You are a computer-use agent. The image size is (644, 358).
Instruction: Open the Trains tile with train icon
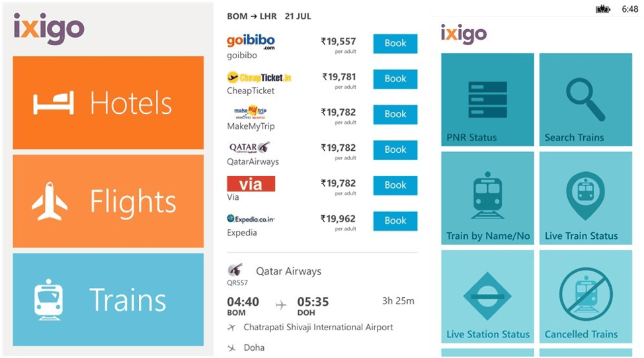pos(108,300)
